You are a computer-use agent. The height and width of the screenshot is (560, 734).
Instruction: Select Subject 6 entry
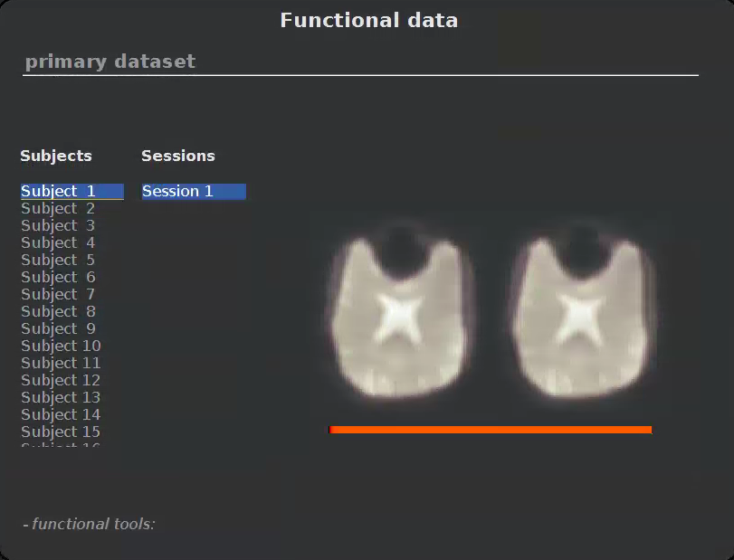(59, 278)
